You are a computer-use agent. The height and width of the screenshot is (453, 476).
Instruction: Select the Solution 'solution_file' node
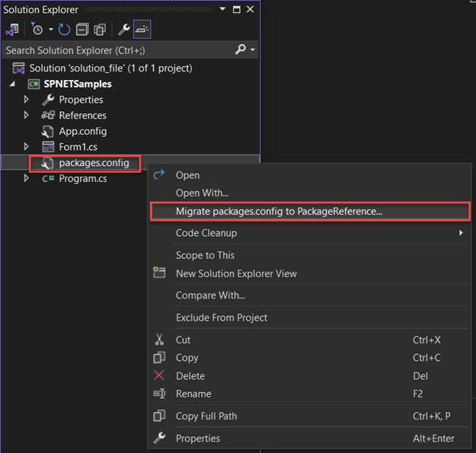110,69
